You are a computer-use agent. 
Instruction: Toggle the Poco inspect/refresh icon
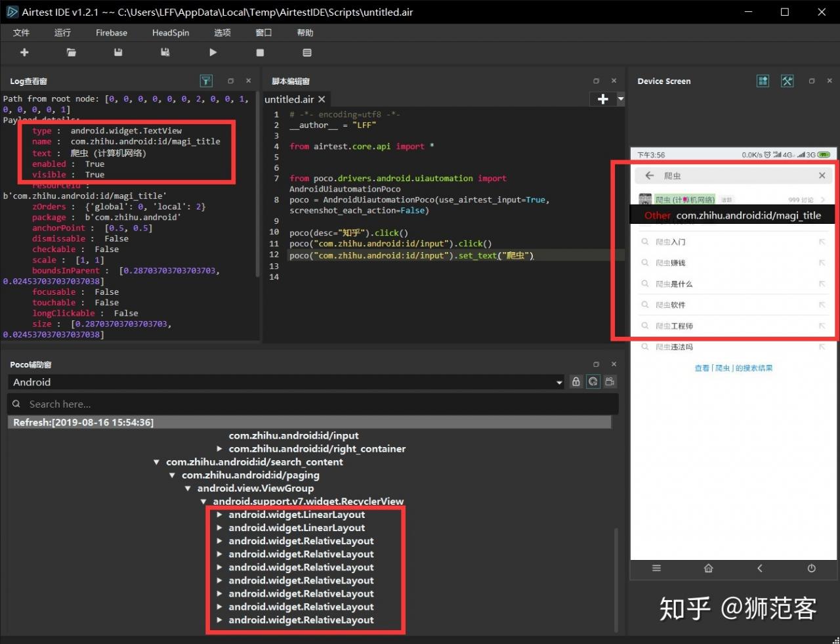[x=593, y=381]
